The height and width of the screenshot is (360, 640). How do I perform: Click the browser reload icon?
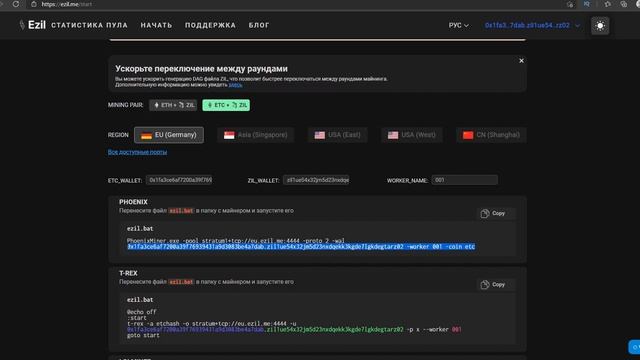point(16,4)
